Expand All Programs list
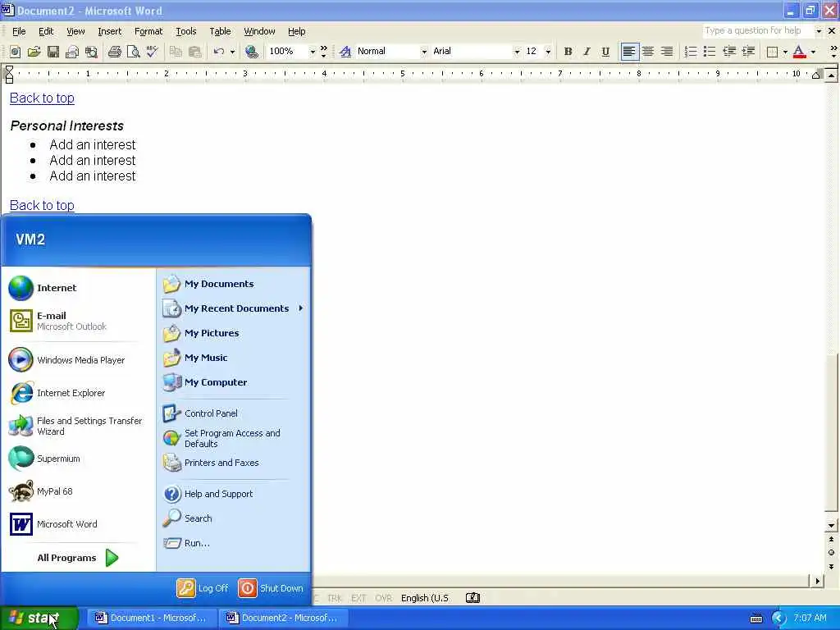Screen dimensions: 840x630 [x=78, y=558]
